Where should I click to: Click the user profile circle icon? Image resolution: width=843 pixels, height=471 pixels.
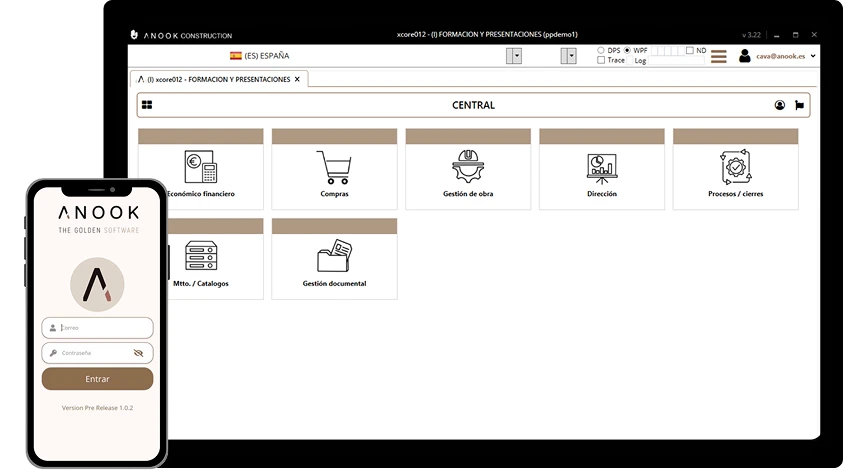(780, 105)
